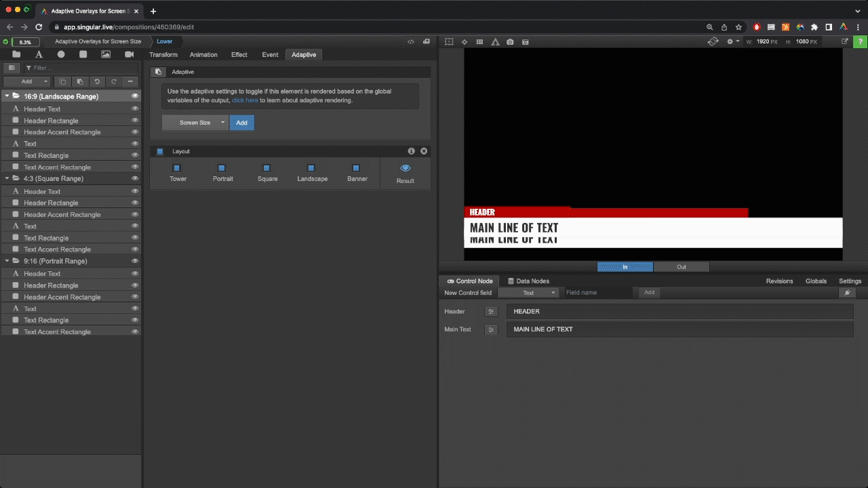Open the New Control field Text type dropdown

tap(528, 293)
